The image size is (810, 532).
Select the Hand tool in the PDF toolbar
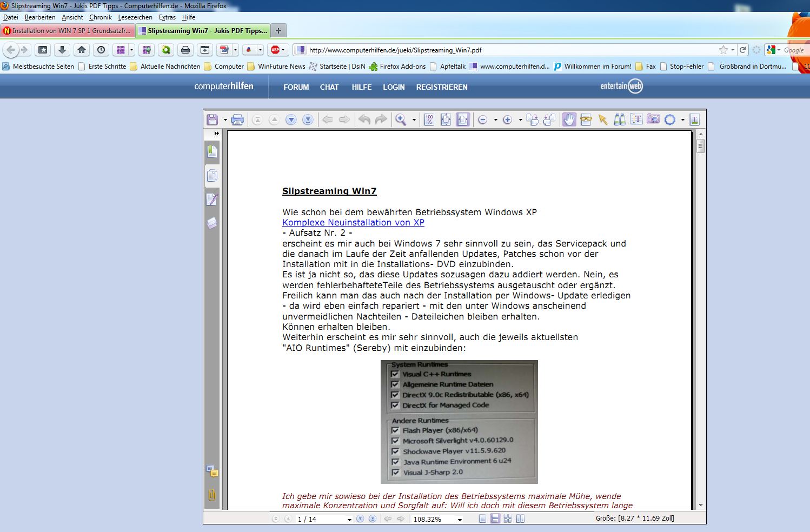[x=569, y=119]
